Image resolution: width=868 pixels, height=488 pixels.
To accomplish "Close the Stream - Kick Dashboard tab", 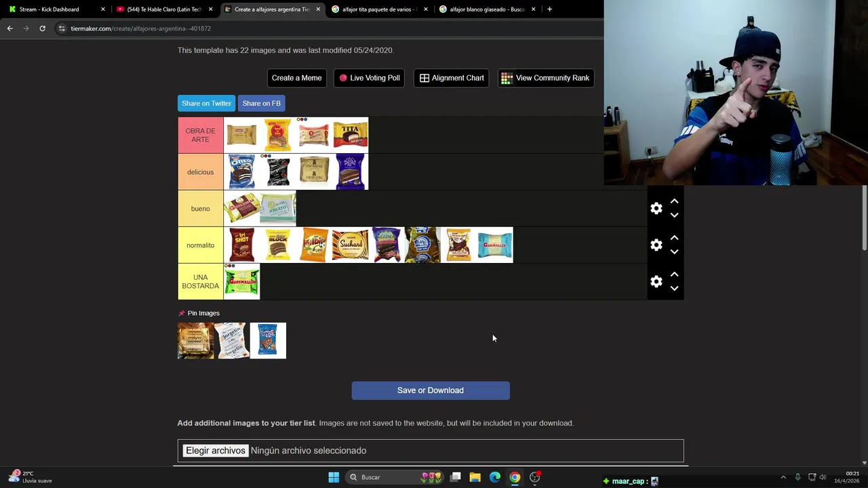I will 103,9.
